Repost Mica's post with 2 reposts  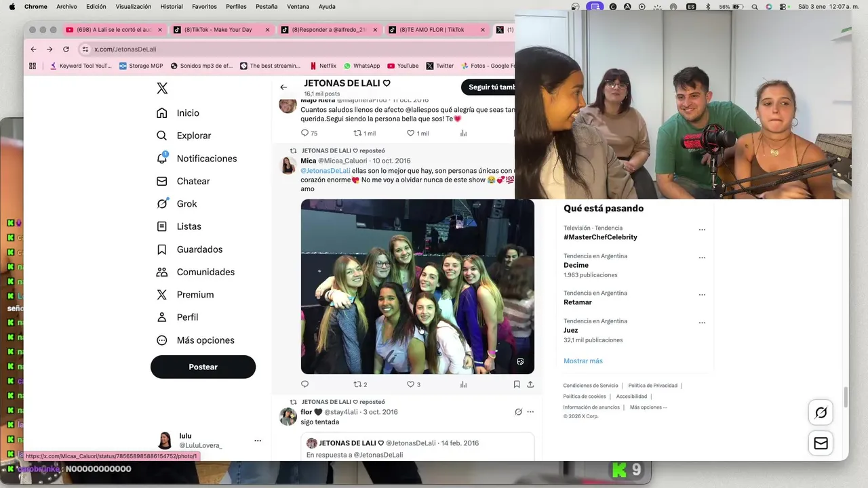(360, 384)
